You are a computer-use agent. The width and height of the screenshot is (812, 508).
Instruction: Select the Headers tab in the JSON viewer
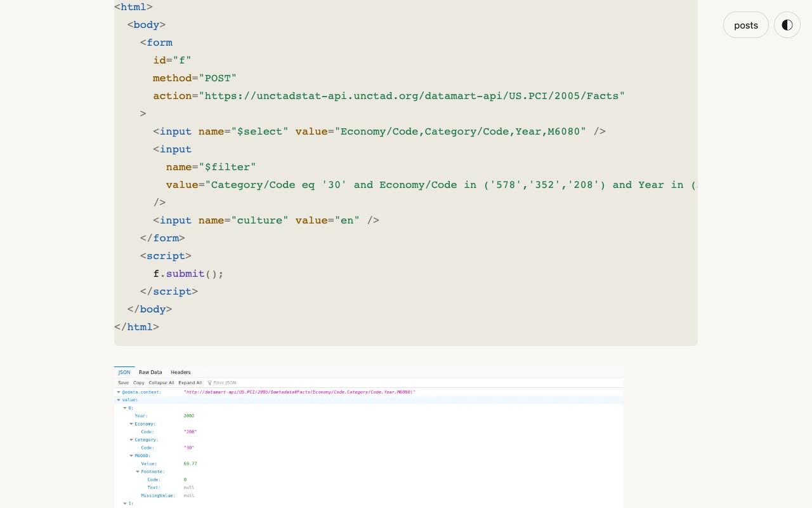click(x=181, y=372)
